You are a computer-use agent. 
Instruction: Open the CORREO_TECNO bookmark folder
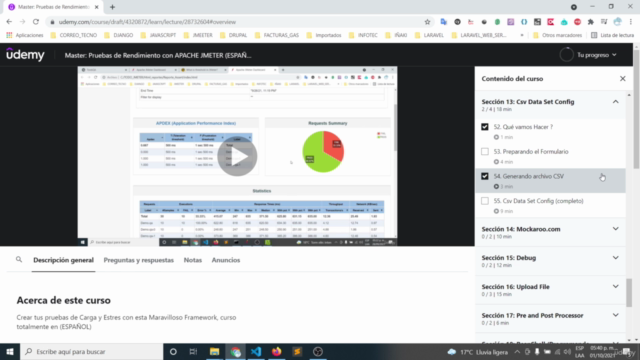[74, 35]
